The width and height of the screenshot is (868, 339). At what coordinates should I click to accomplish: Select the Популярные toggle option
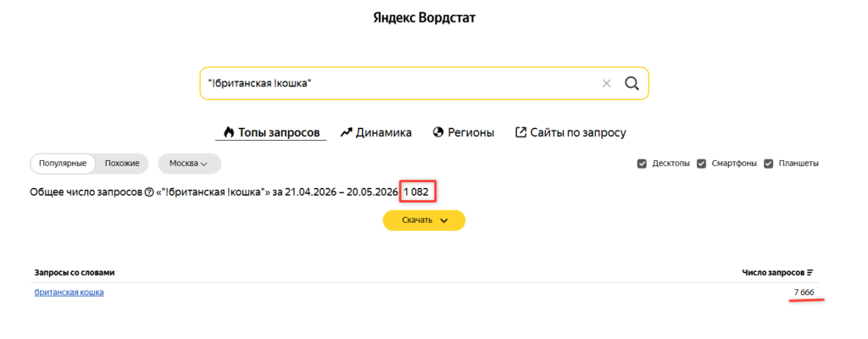tap(63, 164)
